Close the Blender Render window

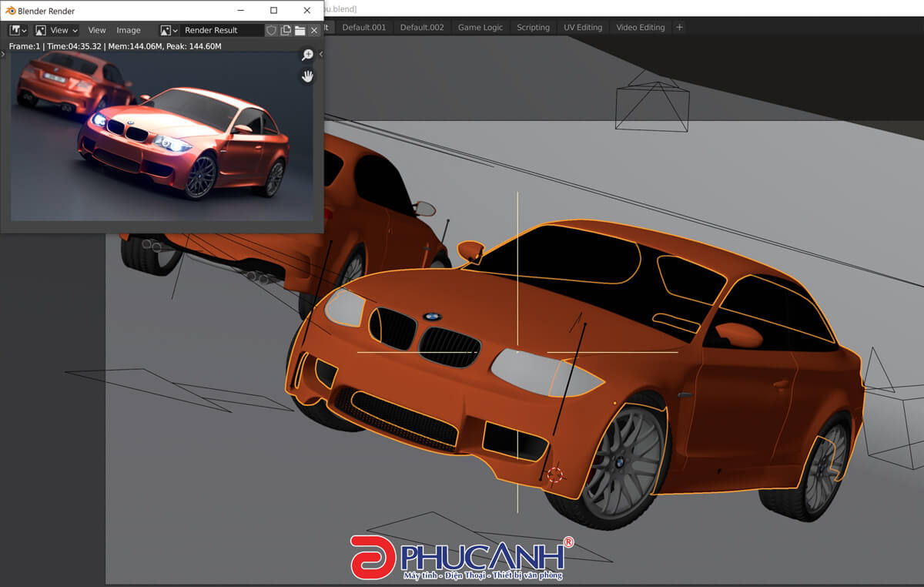point(307,11)
